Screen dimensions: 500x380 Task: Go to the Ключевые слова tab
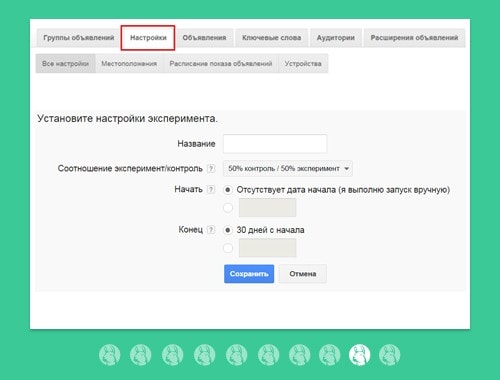point(272,38)
